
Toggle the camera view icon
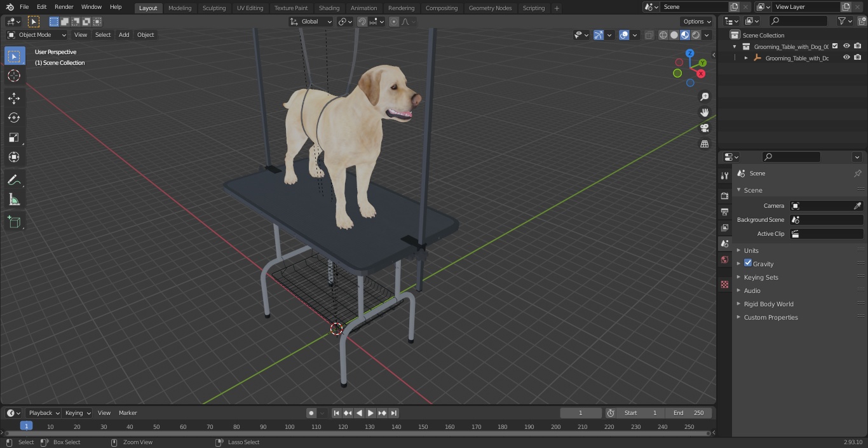point(704,128)
